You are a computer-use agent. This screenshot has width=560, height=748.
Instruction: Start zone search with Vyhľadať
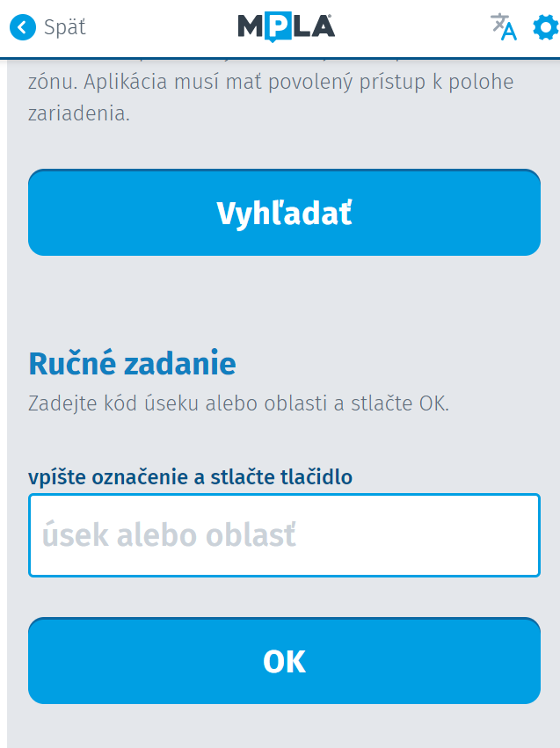point(284,213)
